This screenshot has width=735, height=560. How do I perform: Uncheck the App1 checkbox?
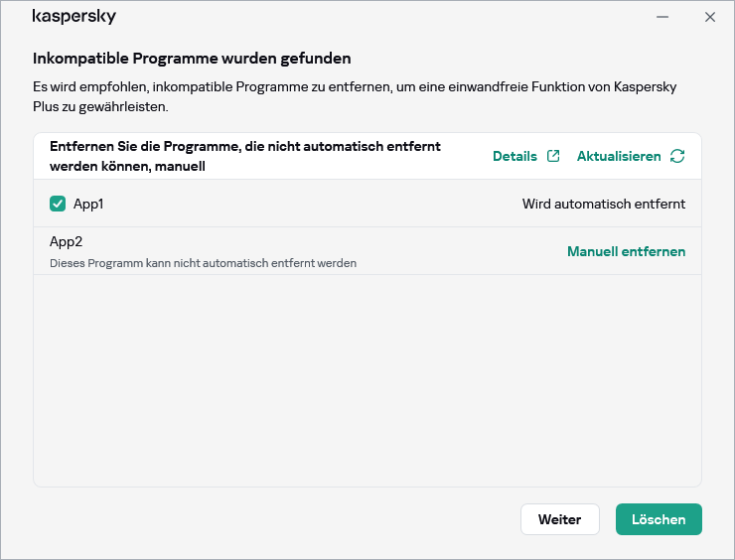tap(58, 204)
